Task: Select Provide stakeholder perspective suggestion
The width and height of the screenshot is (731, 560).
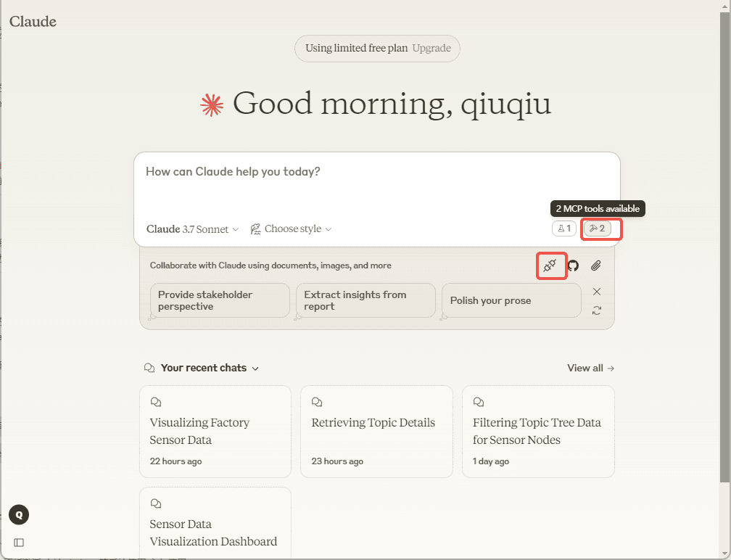Action: pyautogui.click(x=220, y=301)
